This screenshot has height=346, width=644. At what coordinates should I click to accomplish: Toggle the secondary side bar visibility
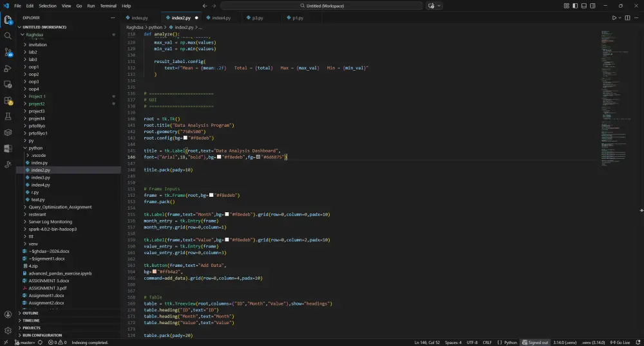(x=591, y=6)
